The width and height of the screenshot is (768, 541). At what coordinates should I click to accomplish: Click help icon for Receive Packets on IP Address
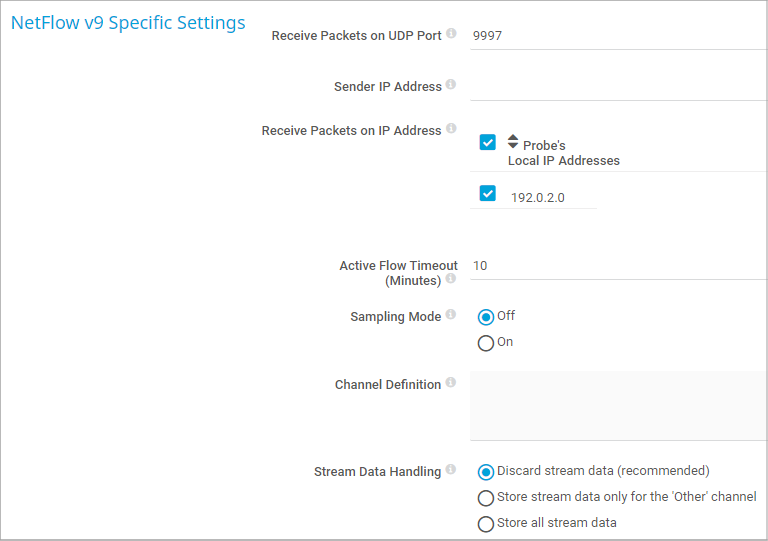[451, 129]
